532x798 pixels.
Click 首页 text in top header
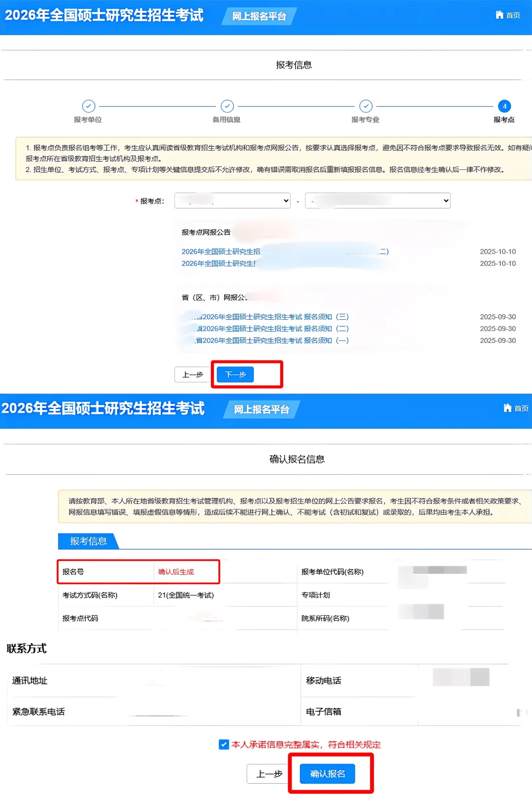point(513,15)
